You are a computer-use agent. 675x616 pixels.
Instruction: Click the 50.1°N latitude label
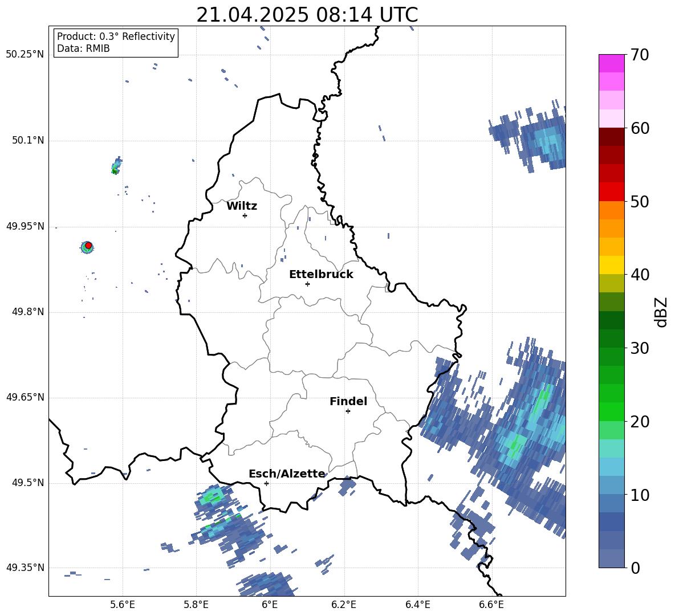coord(27,141)
